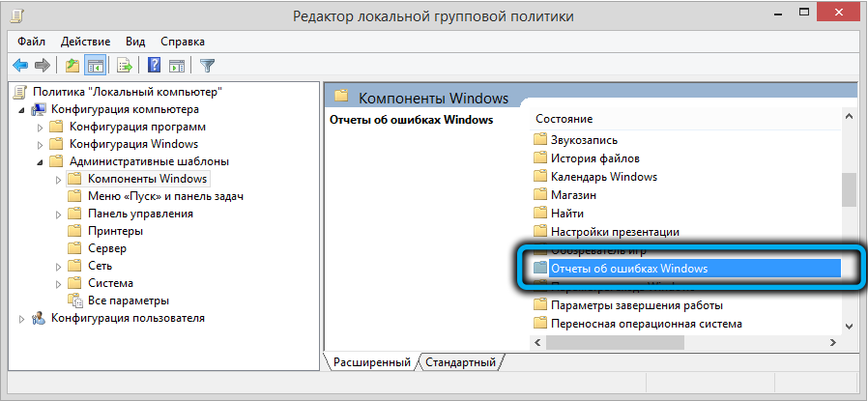Click the Up one level folder icon
Screen dimensions: 868x401
point(72,66)
